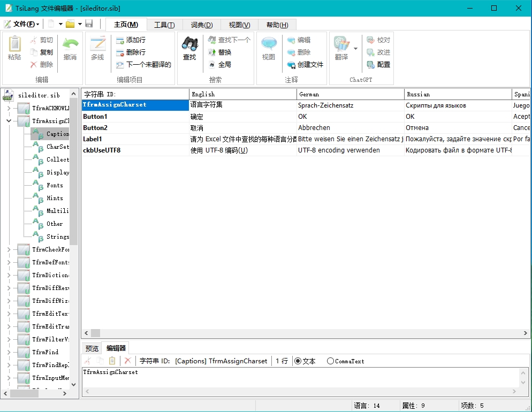Click the View comment (视图) bubble icon

[269, 44]
